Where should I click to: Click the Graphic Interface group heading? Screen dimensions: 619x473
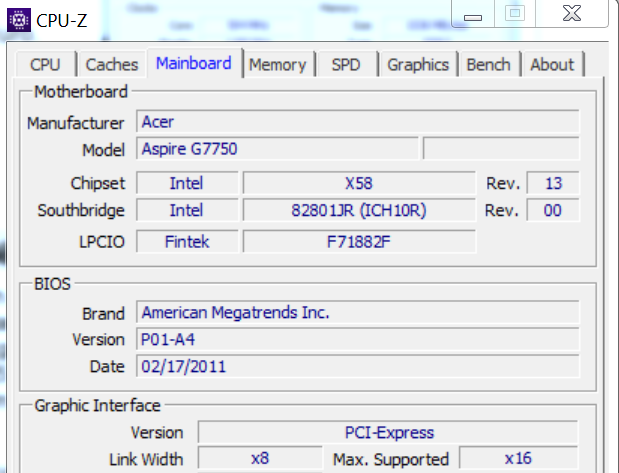point(98,405)
